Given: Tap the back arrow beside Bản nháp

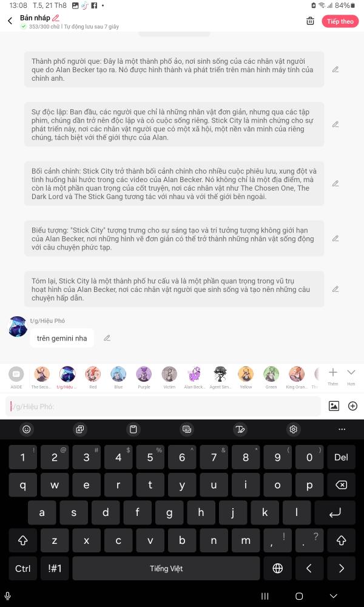Looking at the screenshot, I should coord(10,21).
